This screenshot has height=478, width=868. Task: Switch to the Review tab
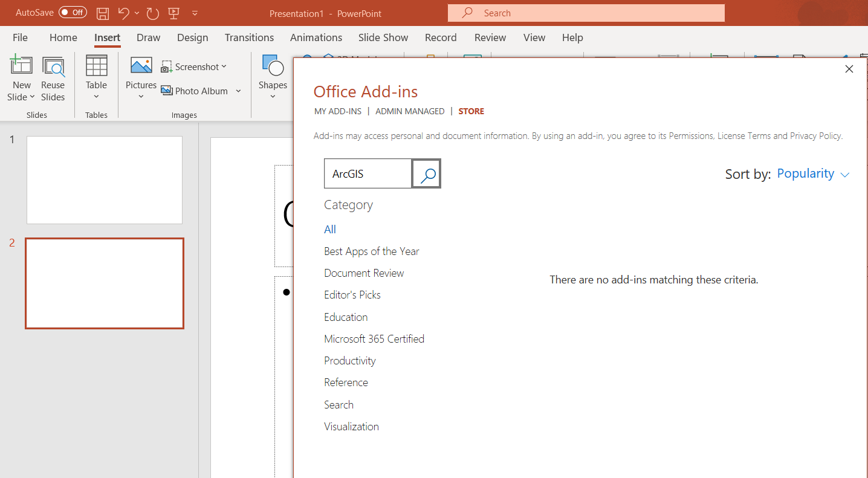pyautogui.click(x=490, y=37)
